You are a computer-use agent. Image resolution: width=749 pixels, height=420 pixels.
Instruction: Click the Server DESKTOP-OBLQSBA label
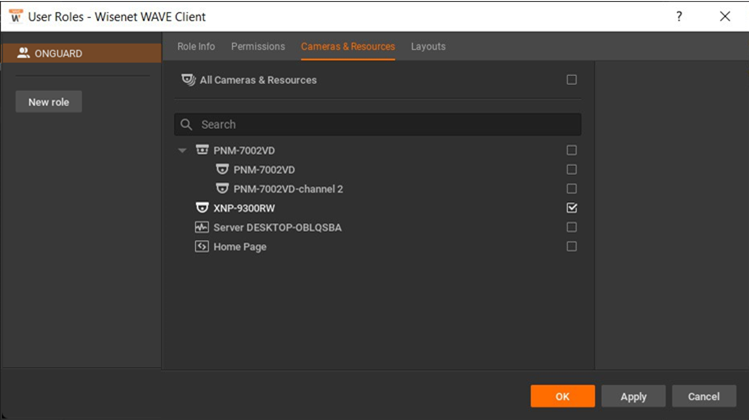click(278, 227)
